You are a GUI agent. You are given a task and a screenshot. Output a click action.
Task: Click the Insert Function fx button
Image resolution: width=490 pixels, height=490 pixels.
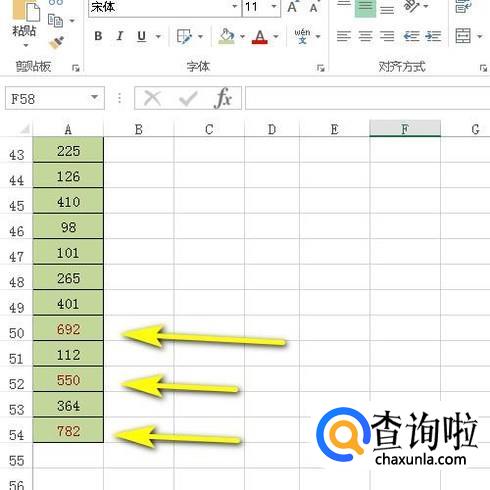(x=223, y=98)
